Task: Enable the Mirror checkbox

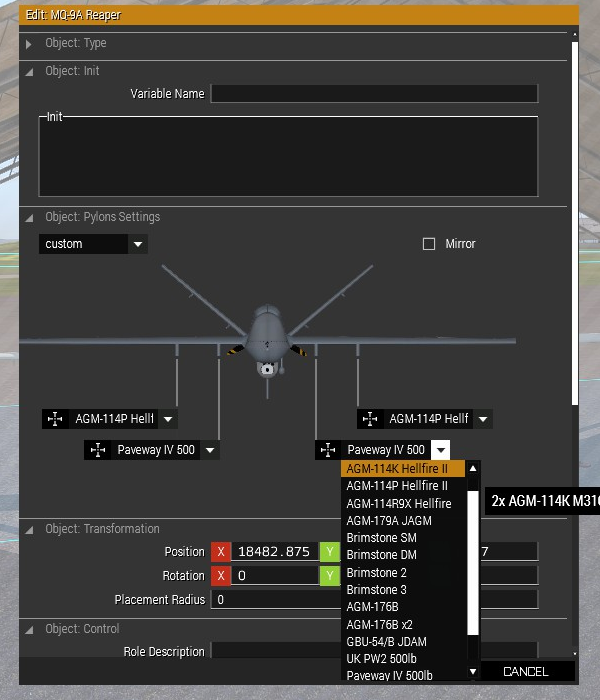Action: click(429, 244)
